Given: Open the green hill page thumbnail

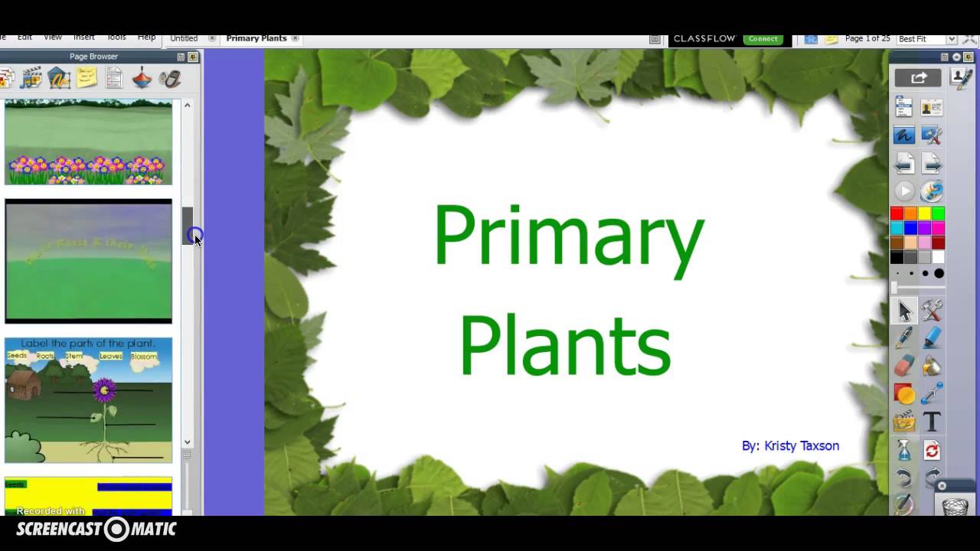Looking at the screenshot, I should 88,262.
